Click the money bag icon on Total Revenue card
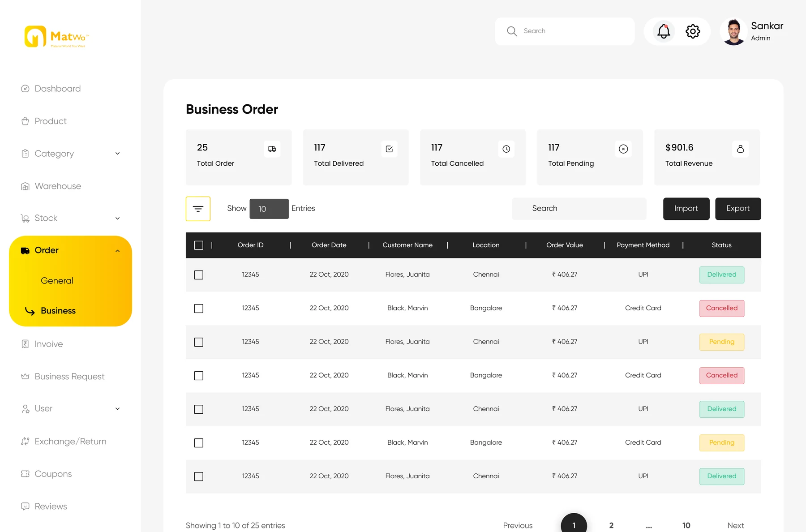 [740, 149]
